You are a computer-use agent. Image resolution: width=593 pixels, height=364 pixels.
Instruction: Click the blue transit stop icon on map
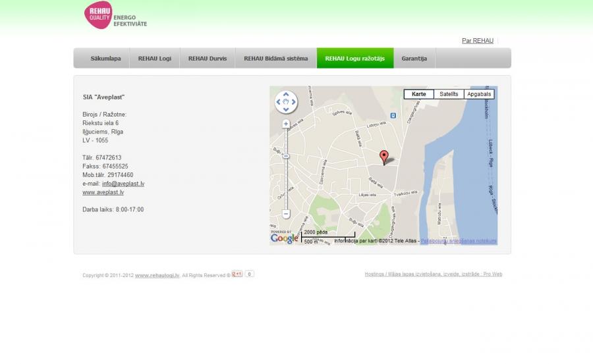pyautogui.click(x=393, y=115)
